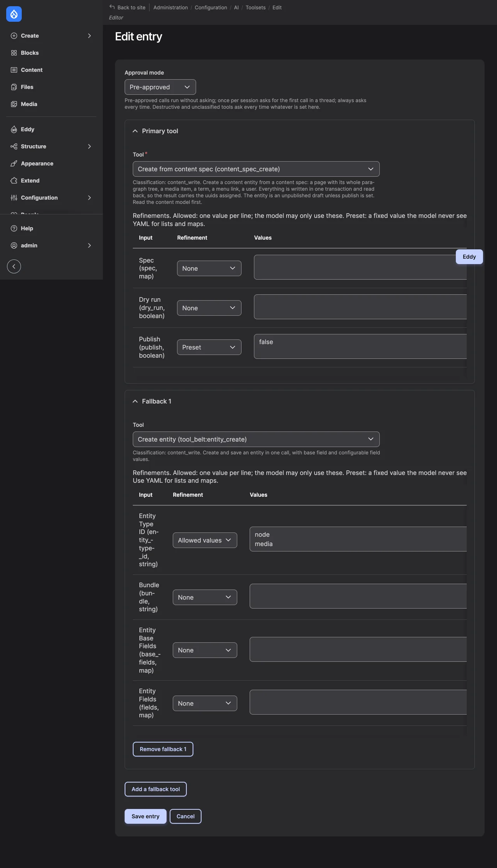Image resolution: width=497 pixels, height=868 pixels.
Task: Click the Files document icon
Action: click(x=14, y=87)
